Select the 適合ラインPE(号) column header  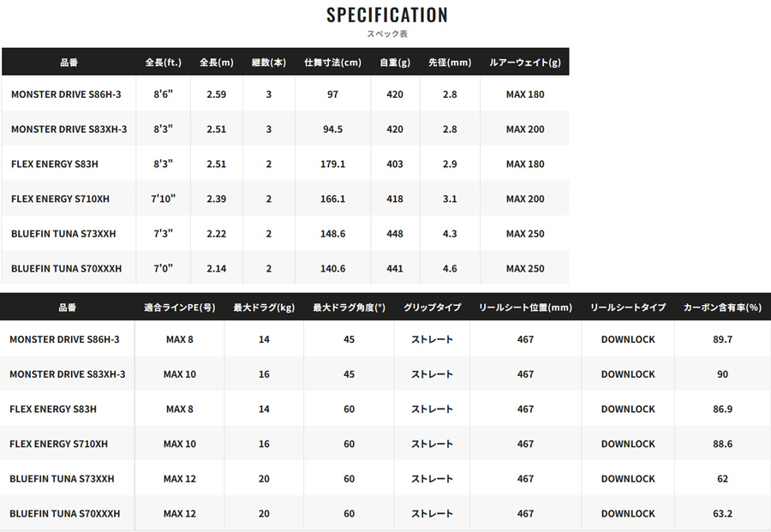(x=179, y=307)
